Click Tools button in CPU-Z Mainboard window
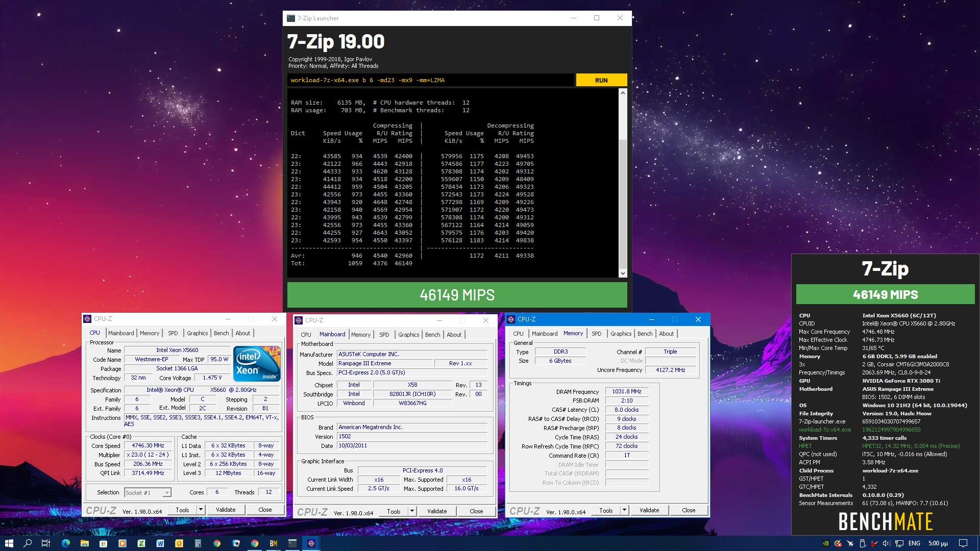Screen dimensions: 980x551 pos(394,511)
